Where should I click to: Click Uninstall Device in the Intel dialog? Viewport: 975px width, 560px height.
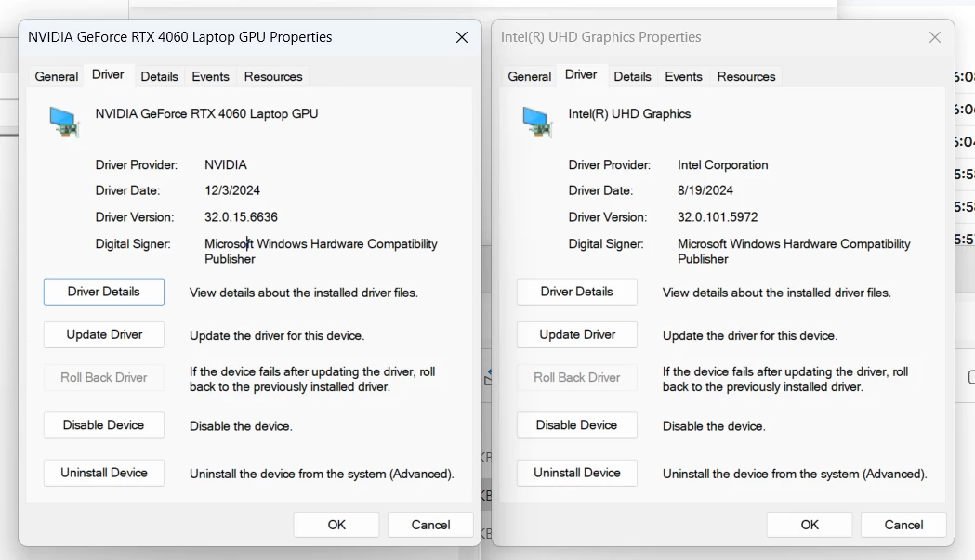pyautogui.click(x=577, y=473)
